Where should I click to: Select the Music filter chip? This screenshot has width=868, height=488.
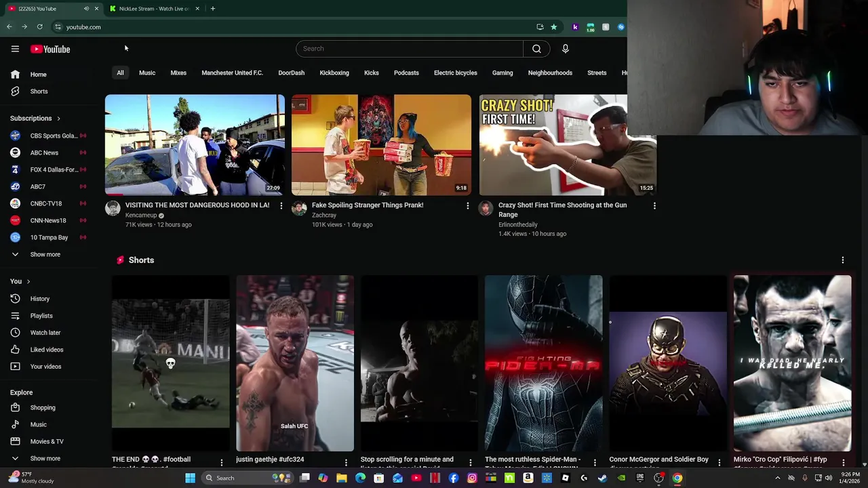[147, 73]
